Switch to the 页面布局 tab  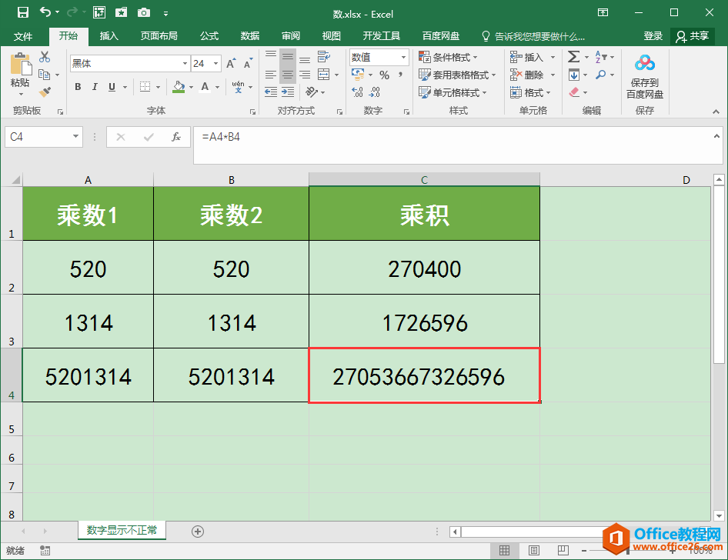click(x=159, y=36)
